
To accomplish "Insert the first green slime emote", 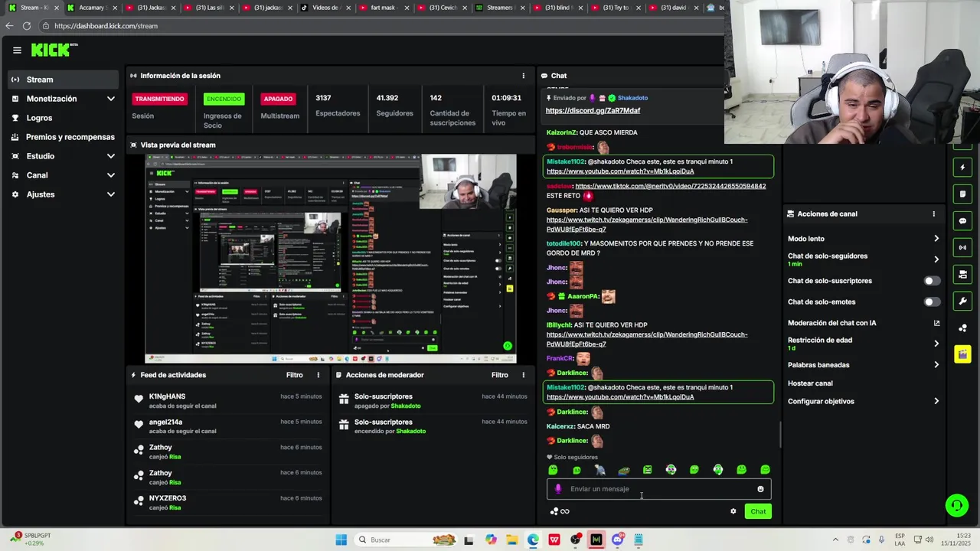I will (554, 470).
